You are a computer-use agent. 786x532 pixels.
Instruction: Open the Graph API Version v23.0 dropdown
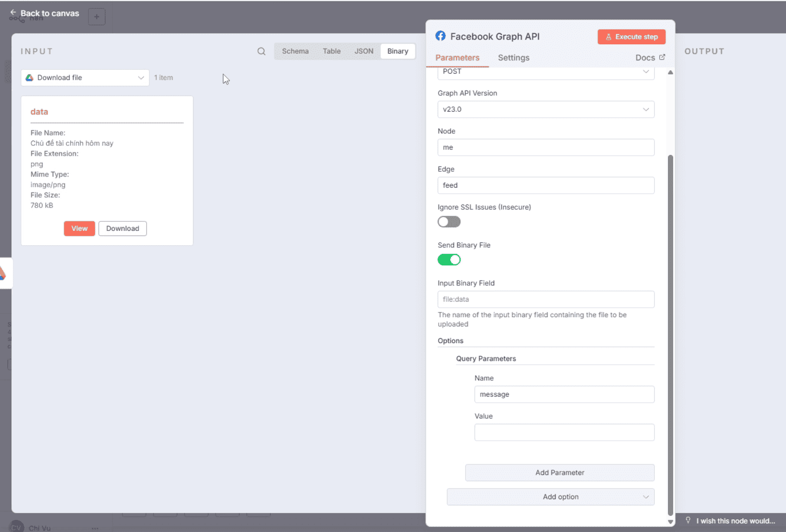click(546, 109)
